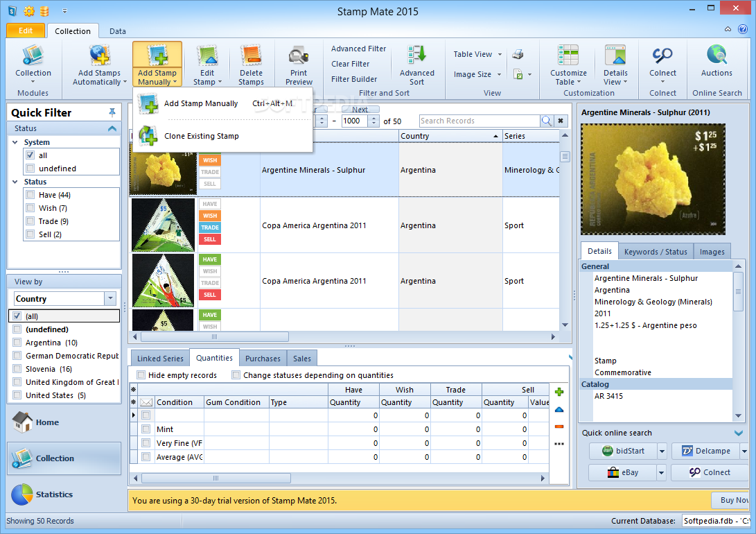Open the Purchases tab

[x=263, y=359]
